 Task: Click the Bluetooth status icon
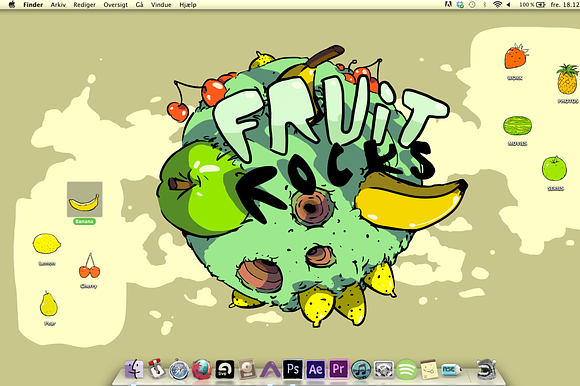[x=484, y=4]
